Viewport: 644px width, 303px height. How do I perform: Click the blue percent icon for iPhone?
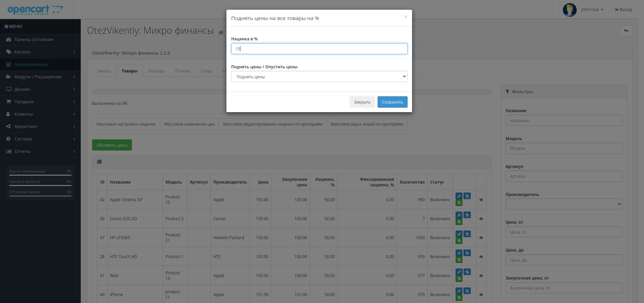(x=467, y=291)
